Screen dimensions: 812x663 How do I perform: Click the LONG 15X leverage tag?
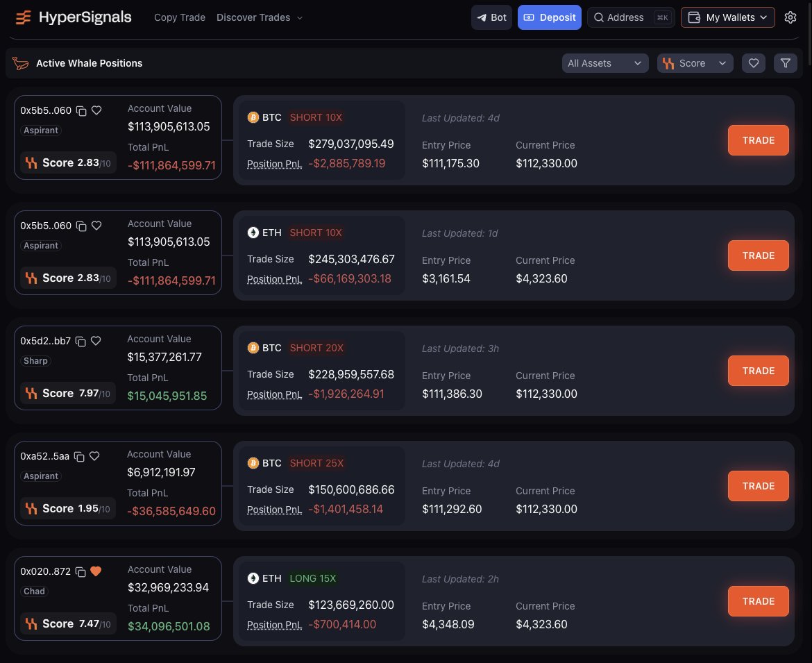313,578
